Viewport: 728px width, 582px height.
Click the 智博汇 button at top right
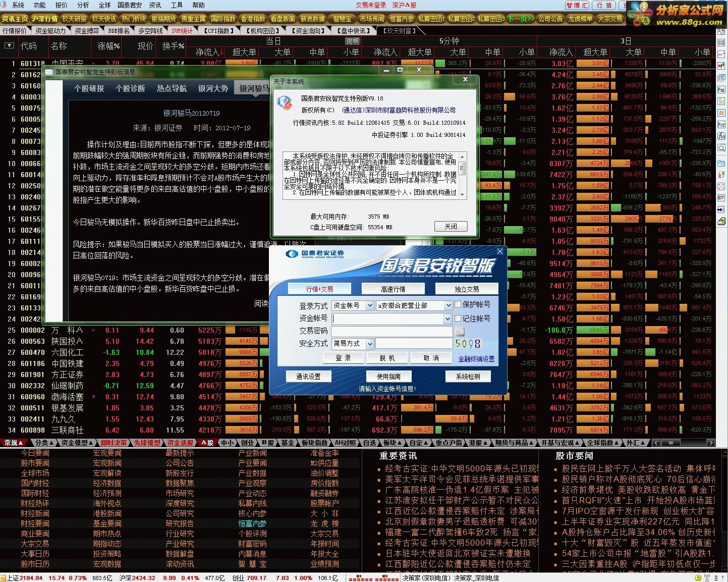577,5
